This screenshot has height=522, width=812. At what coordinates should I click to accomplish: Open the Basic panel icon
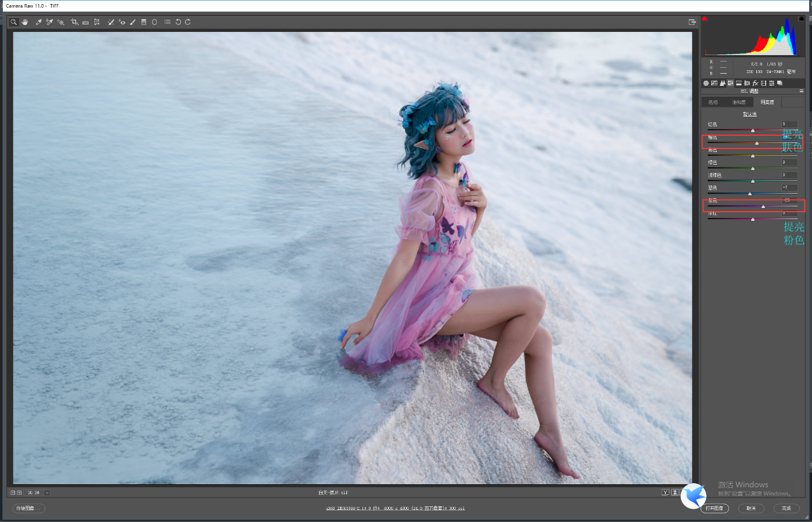(706, 83)
